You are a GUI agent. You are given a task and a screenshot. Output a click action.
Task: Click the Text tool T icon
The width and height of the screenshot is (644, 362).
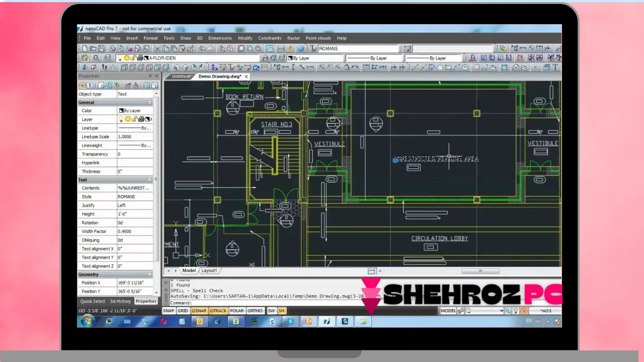555,67
